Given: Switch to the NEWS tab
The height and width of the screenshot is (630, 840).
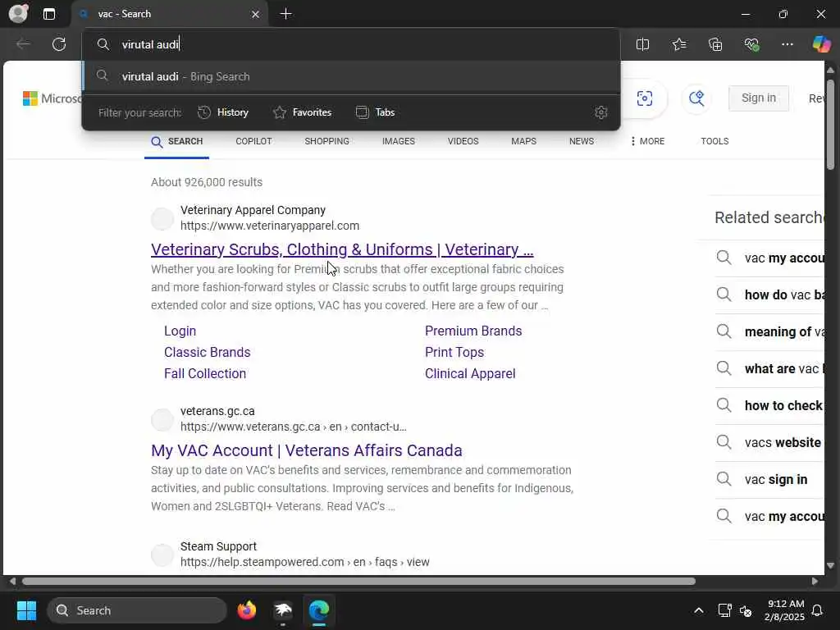Looking at the screenshot, I should 582,141.
